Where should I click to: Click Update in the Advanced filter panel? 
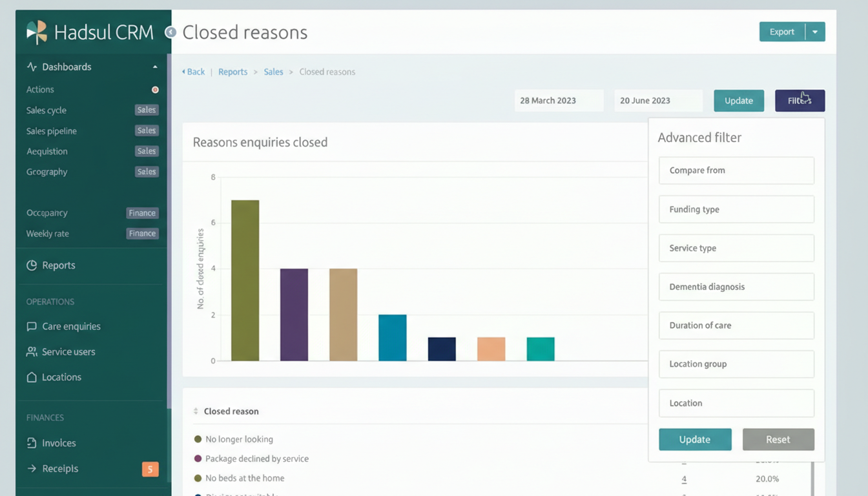(695, 439)
